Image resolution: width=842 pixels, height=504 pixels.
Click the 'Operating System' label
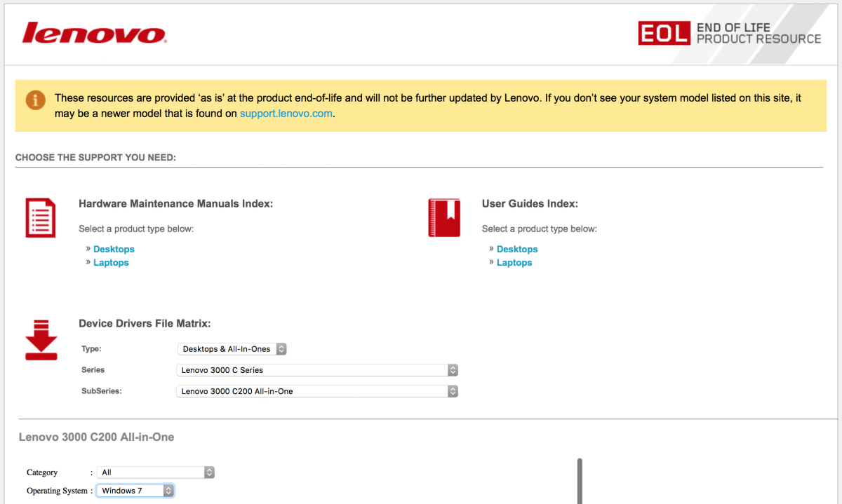coord(58,491)
